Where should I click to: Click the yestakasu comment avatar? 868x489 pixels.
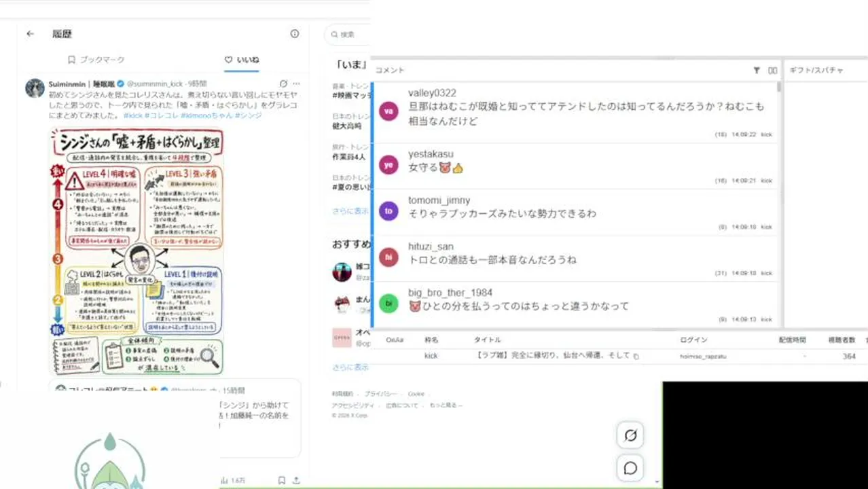[388, 165]
